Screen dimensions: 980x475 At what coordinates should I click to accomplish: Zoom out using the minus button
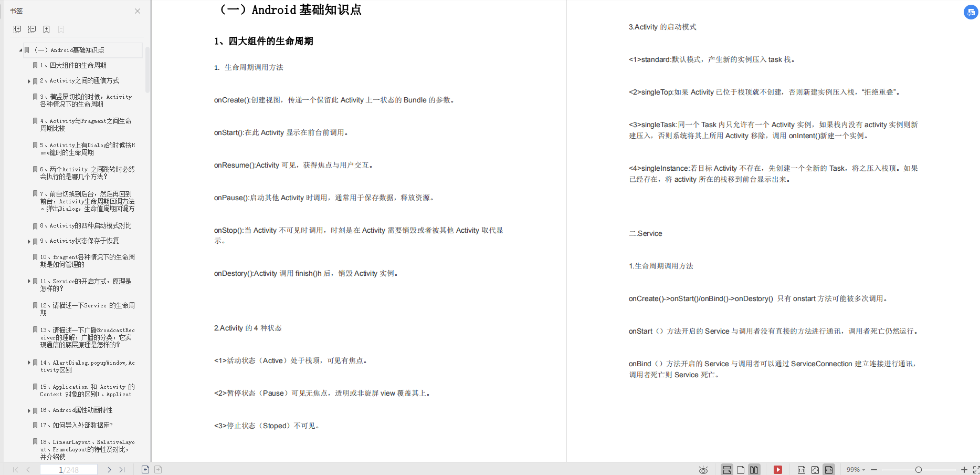click(874, 470)
